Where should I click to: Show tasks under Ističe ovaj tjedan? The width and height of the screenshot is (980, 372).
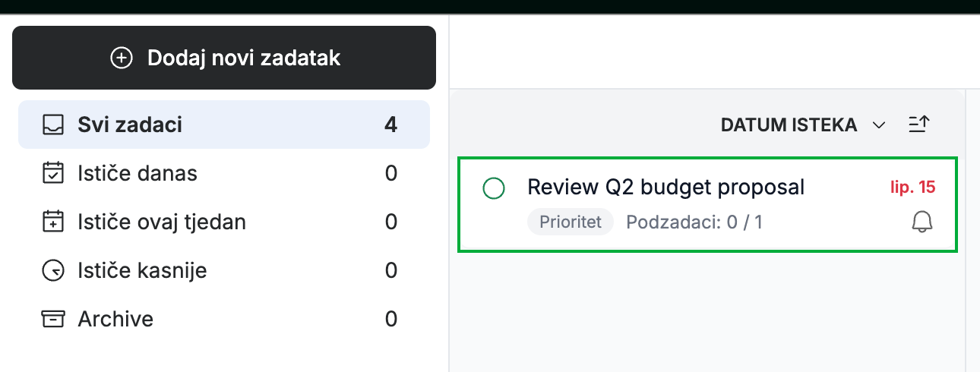click(224, 222)
